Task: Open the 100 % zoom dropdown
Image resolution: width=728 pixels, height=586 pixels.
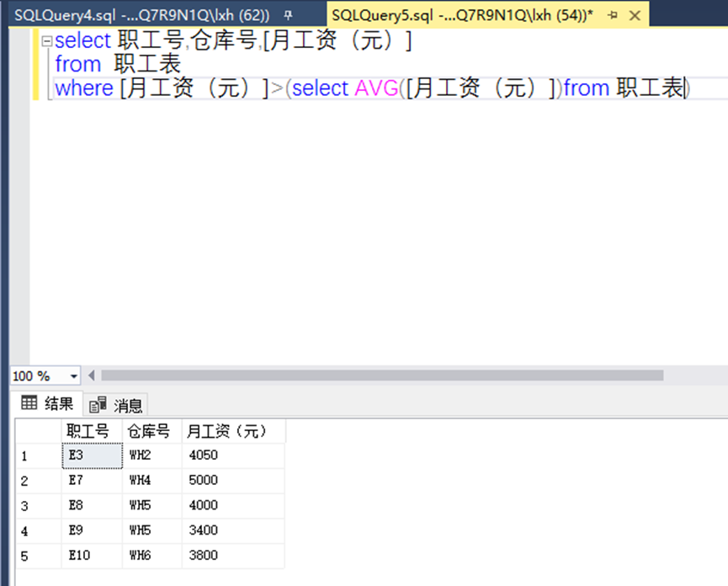Action: (x=74, y=376)
